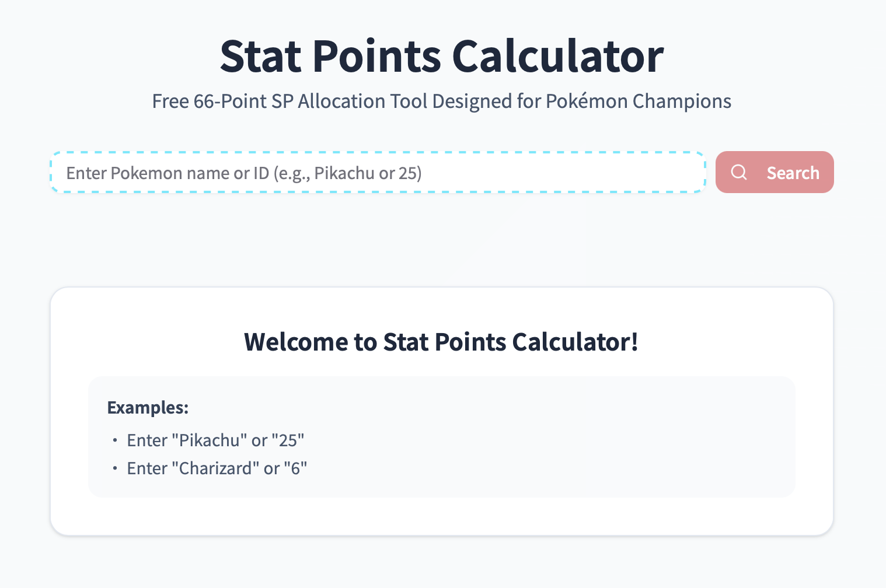
Task: Select the Pikachu example entry
Action: tap(215, 440)
